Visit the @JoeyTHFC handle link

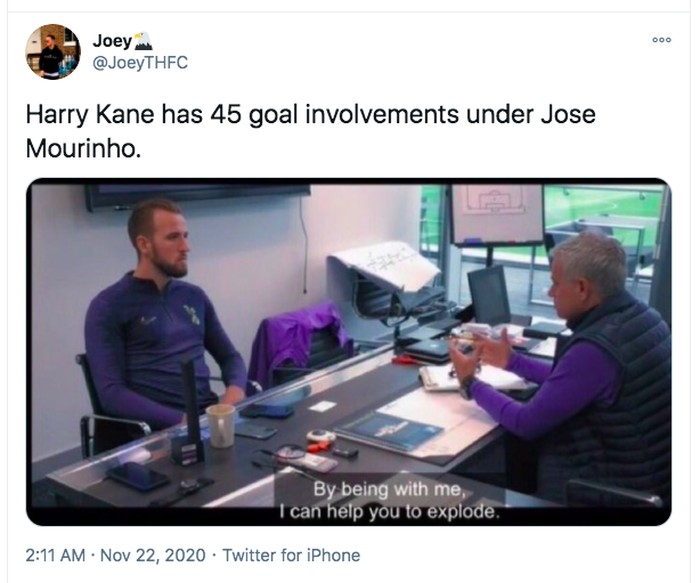(x=140, y=63)
